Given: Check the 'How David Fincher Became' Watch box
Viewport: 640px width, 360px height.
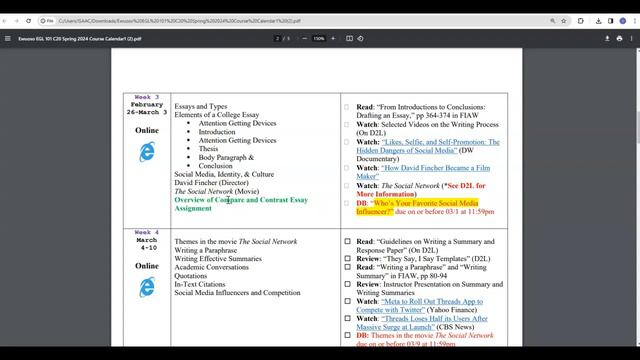Looking at the screenshot, I should tap(347, 168).
